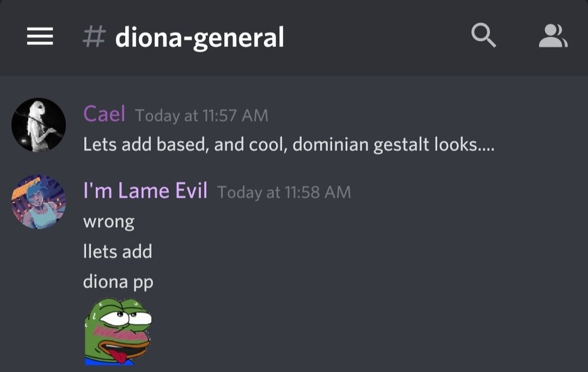Open Cael's black-and-white avatar
The height and width of the screenshot is (372, 588).
[x=39, y=125]
